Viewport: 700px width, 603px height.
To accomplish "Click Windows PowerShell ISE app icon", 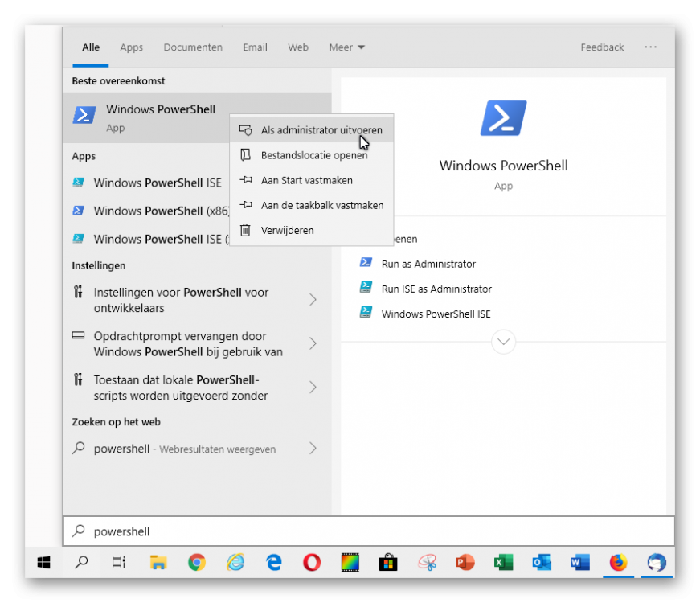I will pyautogui.click(x=78, y=183).
